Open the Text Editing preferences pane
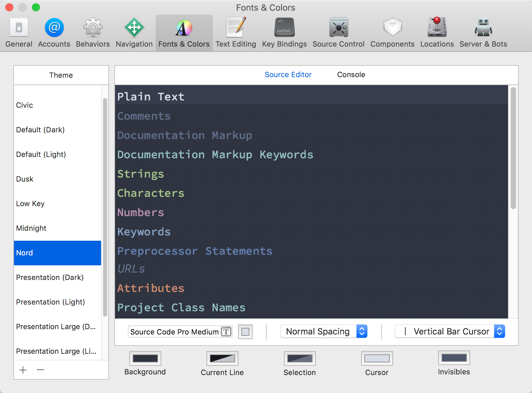Viewport: 532px width, 393px height. 236,33
